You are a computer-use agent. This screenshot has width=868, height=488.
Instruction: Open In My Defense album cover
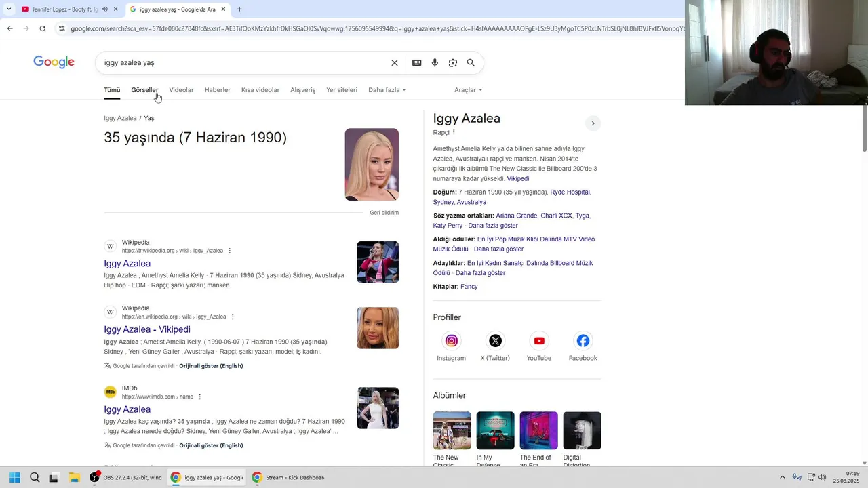pos(495,430)
